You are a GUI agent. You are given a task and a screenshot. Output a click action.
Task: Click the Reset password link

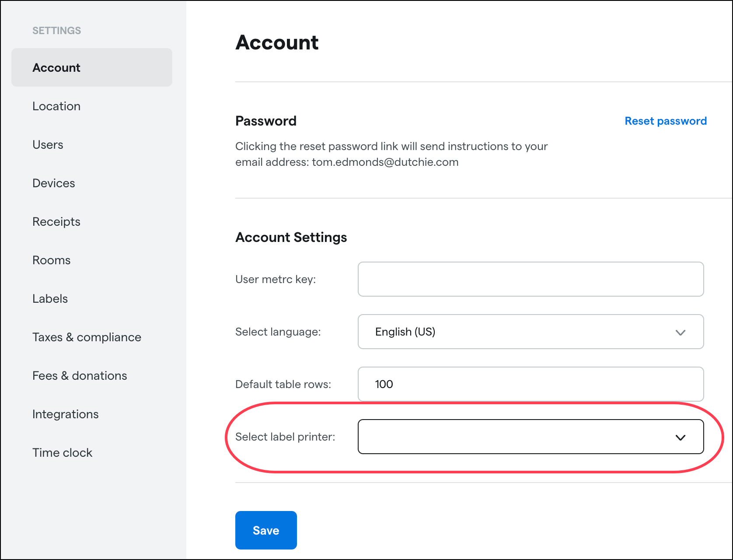[665, 121]
